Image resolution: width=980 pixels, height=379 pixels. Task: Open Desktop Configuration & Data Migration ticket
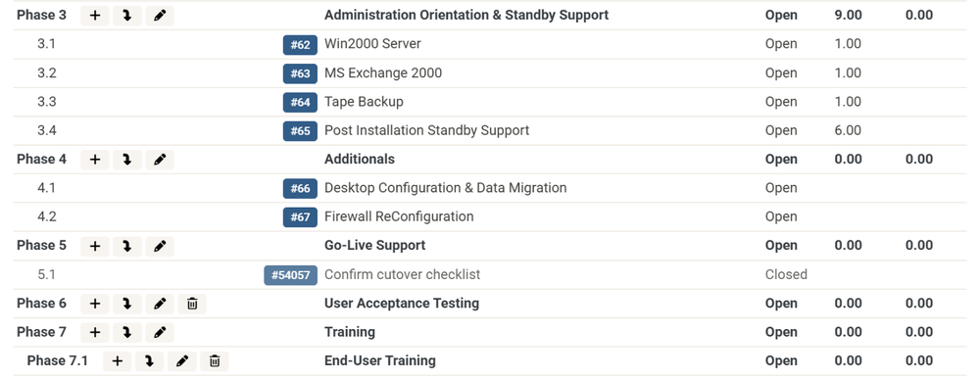[x=446, y=188]
